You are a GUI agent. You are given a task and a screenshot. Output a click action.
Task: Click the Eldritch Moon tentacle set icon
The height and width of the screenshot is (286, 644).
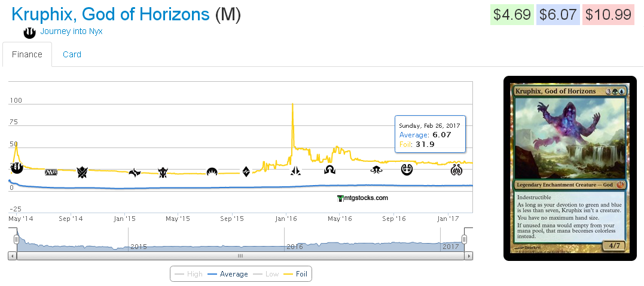coord(376,170)
